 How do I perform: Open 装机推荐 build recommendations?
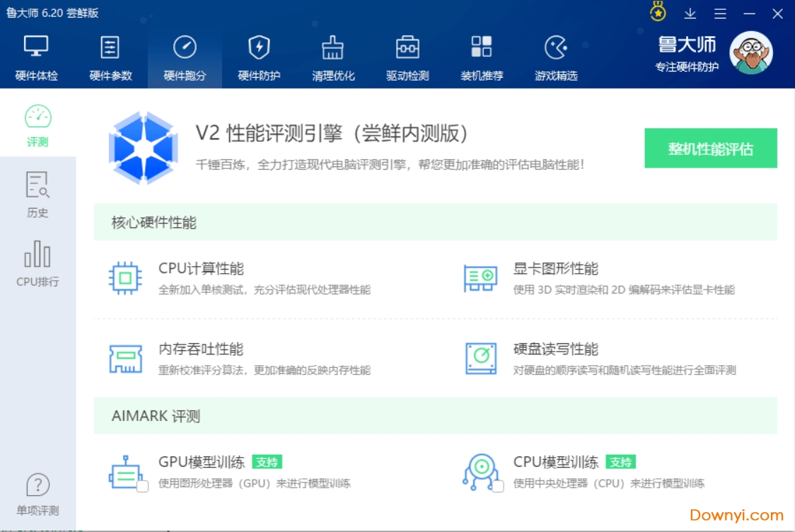click(x=482, y=57)
